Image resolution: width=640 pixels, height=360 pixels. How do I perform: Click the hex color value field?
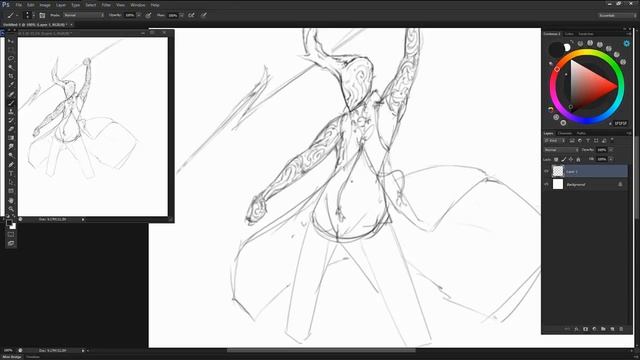tap(620, 123)
